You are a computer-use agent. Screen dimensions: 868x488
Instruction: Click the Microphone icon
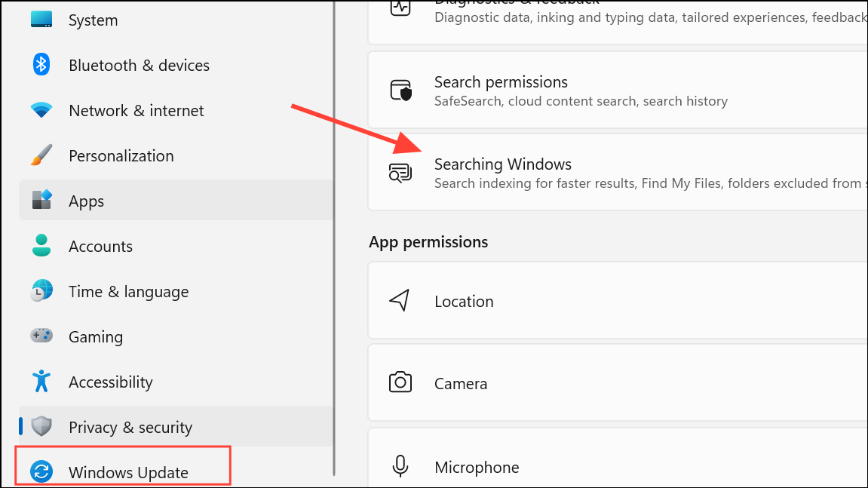coord(400,466)
